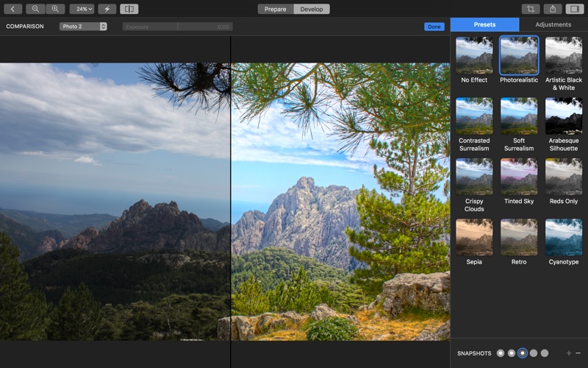Open the Adjustments tab

(x=553, y=24)
